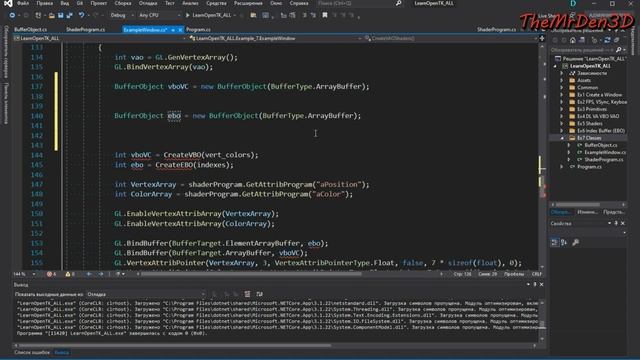
Task: Click the warnings triangle icon in editor status
Action: point(69,274)
